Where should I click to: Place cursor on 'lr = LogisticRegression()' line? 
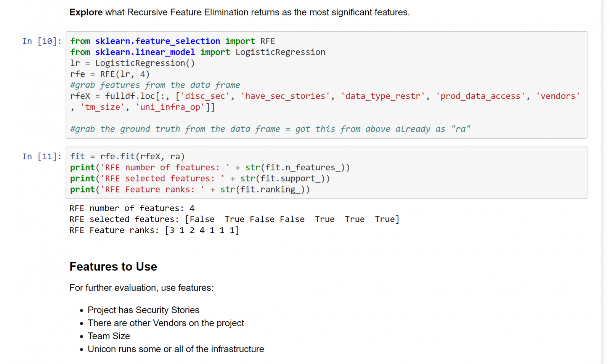(132, 63)
